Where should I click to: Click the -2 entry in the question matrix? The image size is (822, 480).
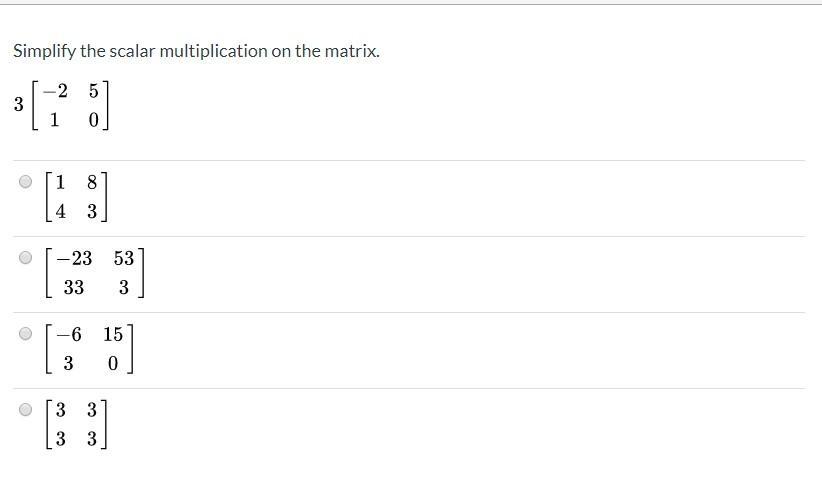tap(56, 91)
